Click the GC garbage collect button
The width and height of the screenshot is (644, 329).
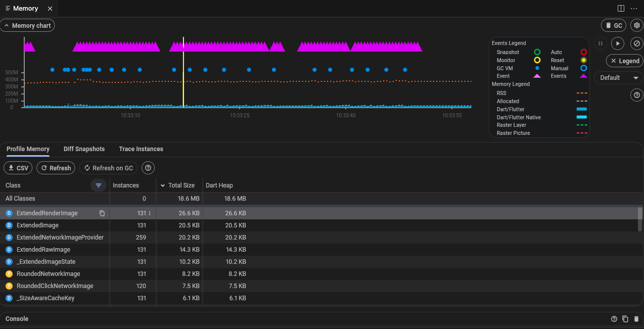pos(613,26)
